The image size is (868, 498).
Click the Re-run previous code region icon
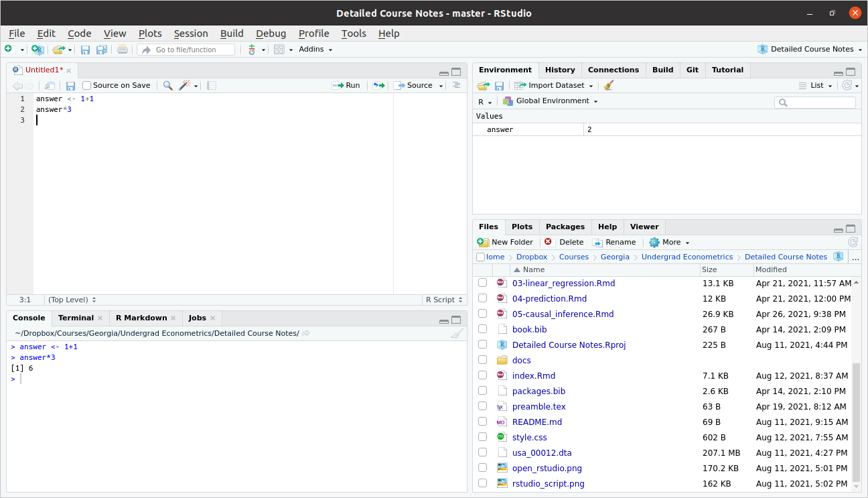(379, 85)
